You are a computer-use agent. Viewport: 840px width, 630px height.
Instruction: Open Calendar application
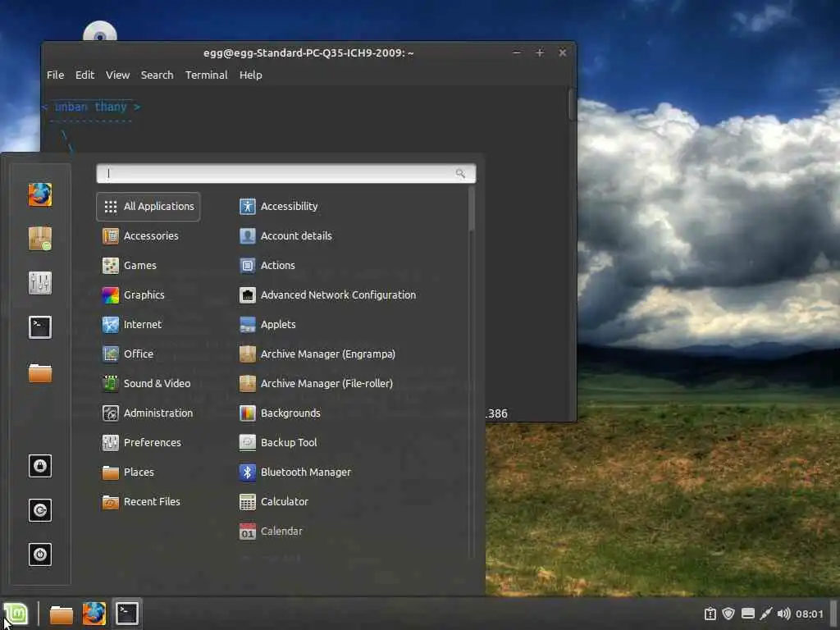click(271, 531)
